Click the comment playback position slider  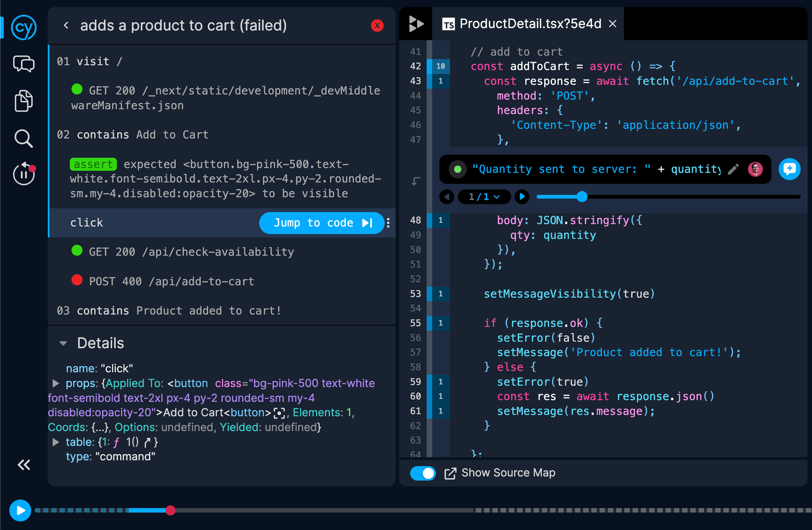pos(583,197)
